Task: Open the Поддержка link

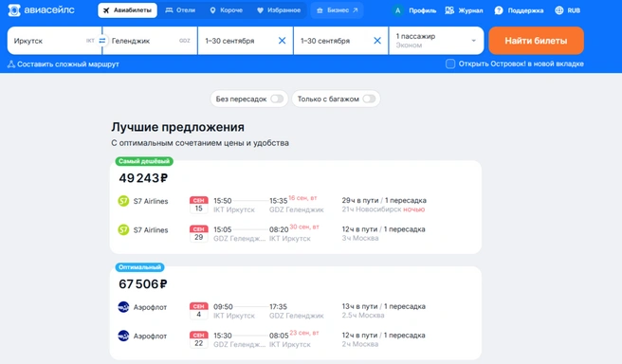Action: click(525, 10)
